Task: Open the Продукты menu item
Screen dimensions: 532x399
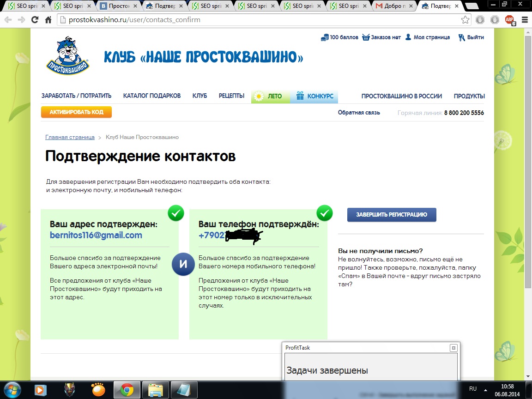Action: [x=469, y=96]
